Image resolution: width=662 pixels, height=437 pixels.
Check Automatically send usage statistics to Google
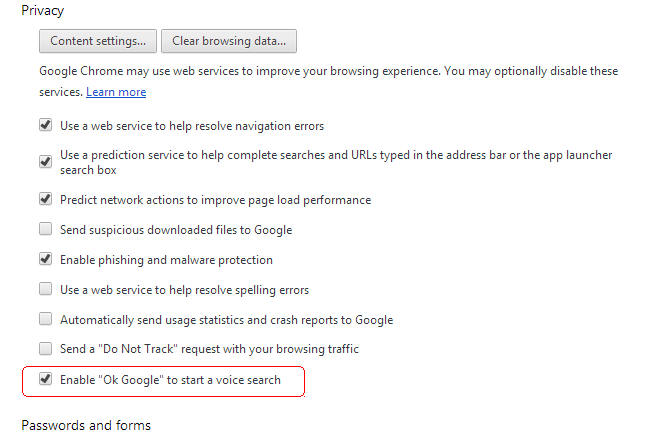coord(46,319)
